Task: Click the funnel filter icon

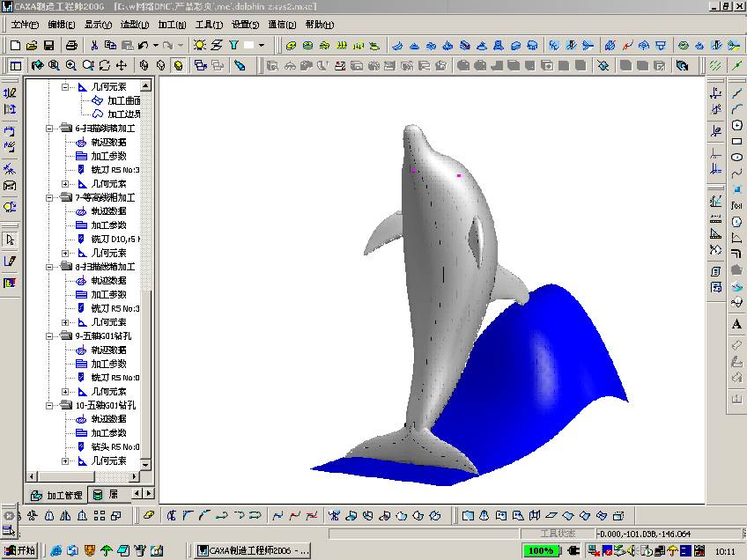Action: [233, 45]
